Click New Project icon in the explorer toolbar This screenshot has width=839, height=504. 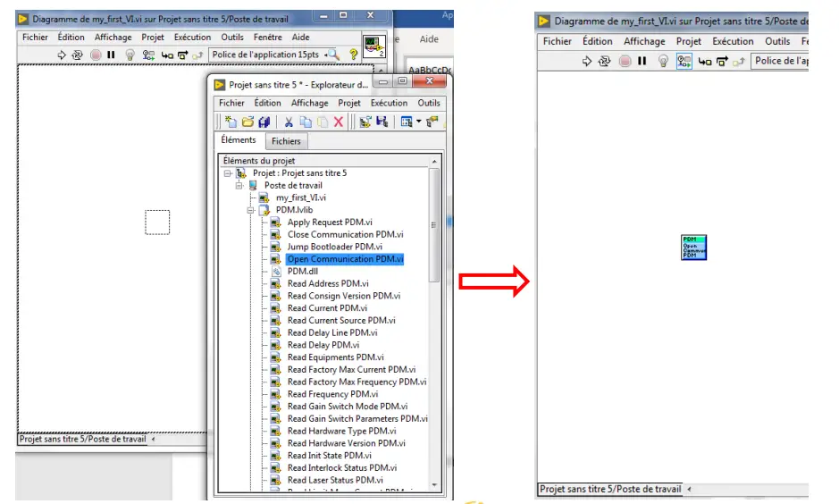(231, 122)
